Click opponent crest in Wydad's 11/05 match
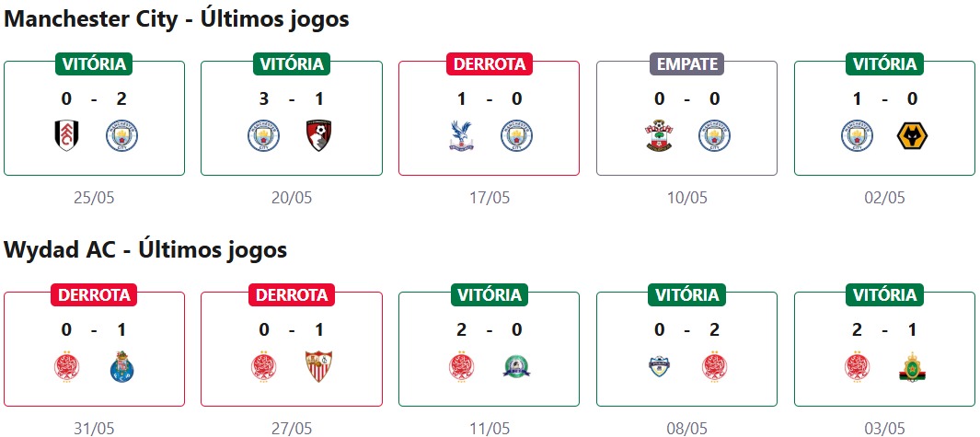This screenshot has height=437, width=980. click(516, 367)
